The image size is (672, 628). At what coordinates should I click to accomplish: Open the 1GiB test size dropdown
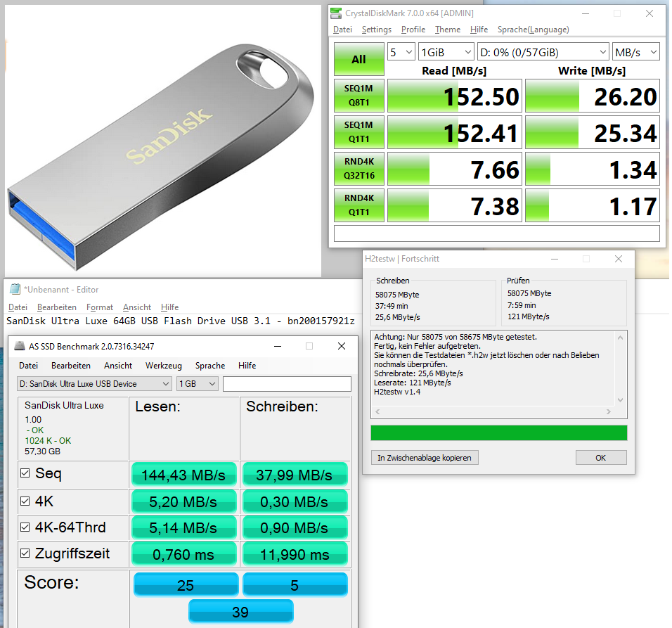click(446, 52)
